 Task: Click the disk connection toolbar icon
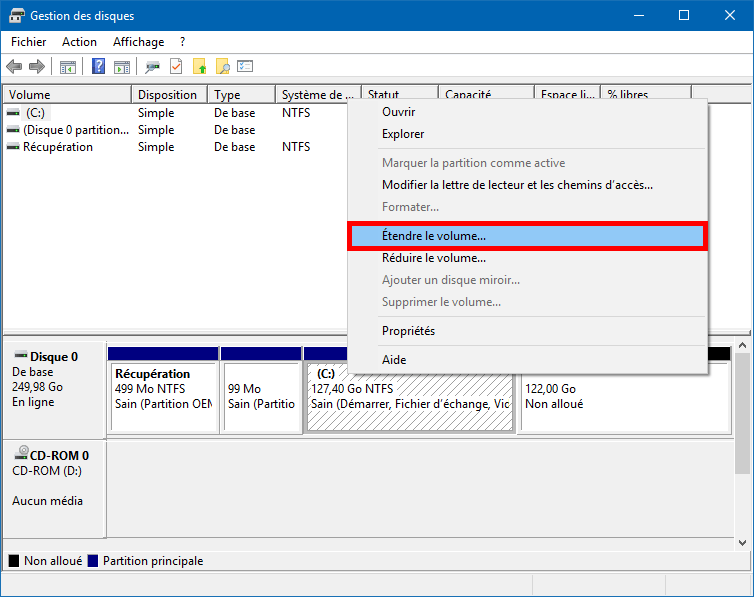(x=152, y=67)
